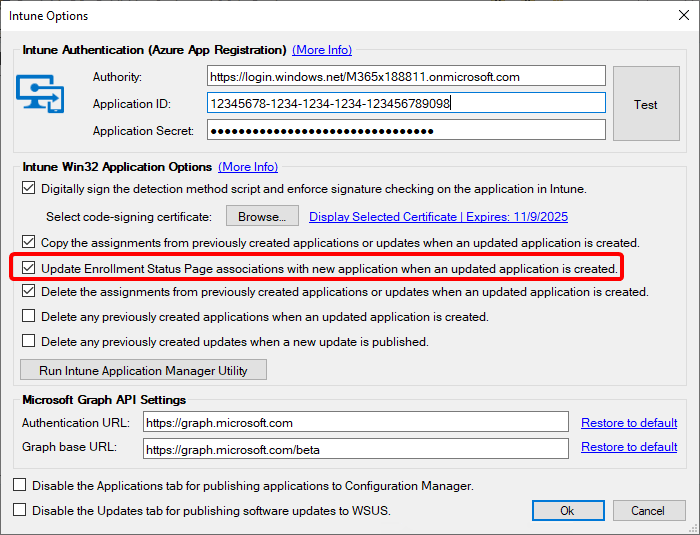Screen dimensions: 700x535
Task: Click the Intune Win32 Application Options heading
Action: (117, 167)
